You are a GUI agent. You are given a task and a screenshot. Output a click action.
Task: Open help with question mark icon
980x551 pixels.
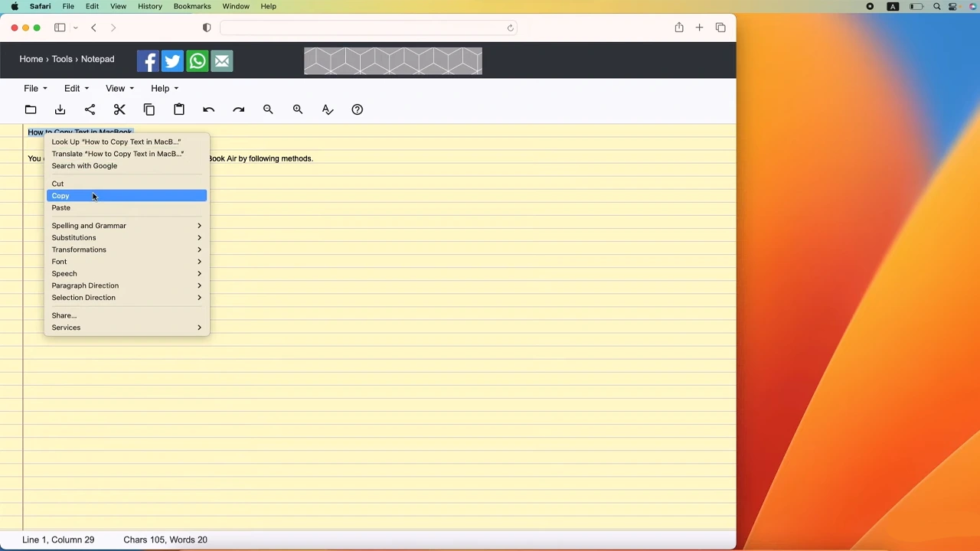tap(358, 109)
